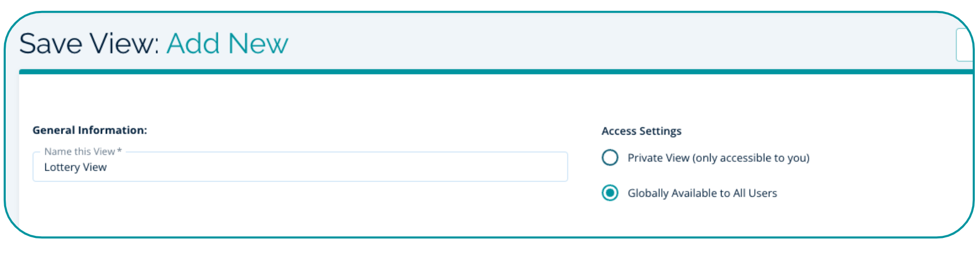Click the Name this View input field
980x253 pixels.
[300, 167]
